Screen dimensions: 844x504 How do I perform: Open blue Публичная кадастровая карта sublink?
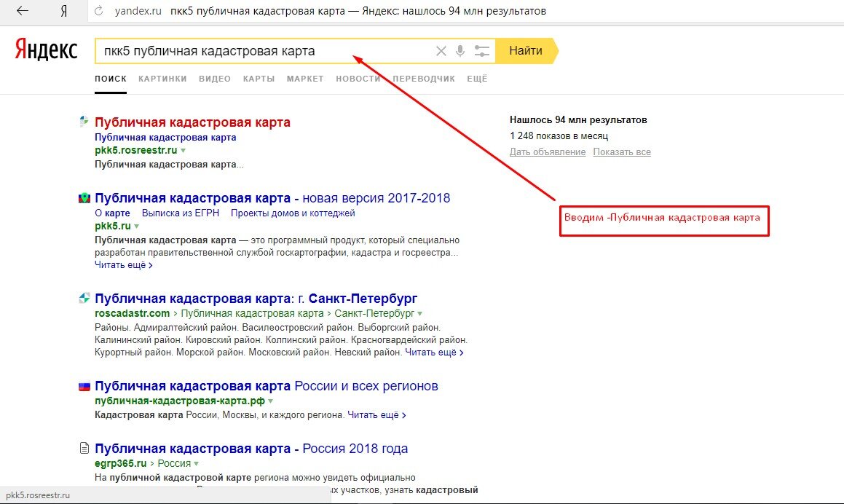tap(165, 138)
